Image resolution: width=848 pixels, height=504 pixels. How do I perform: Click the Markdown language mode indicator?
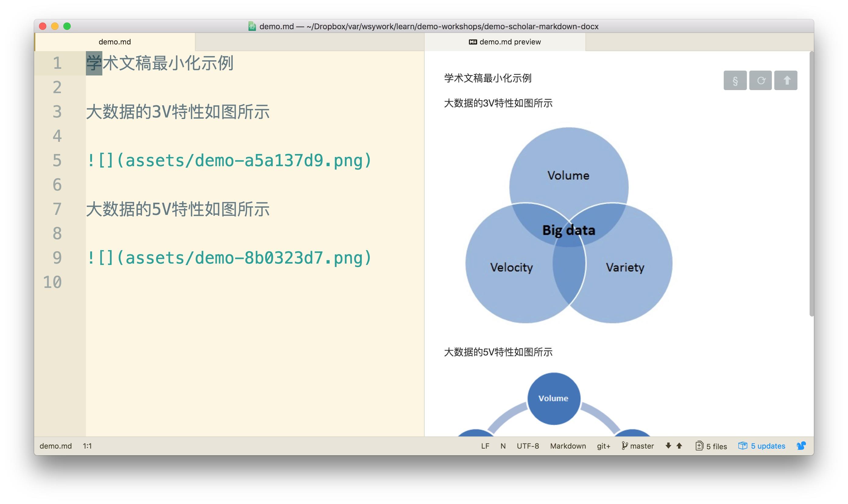(x=567, y=446)
